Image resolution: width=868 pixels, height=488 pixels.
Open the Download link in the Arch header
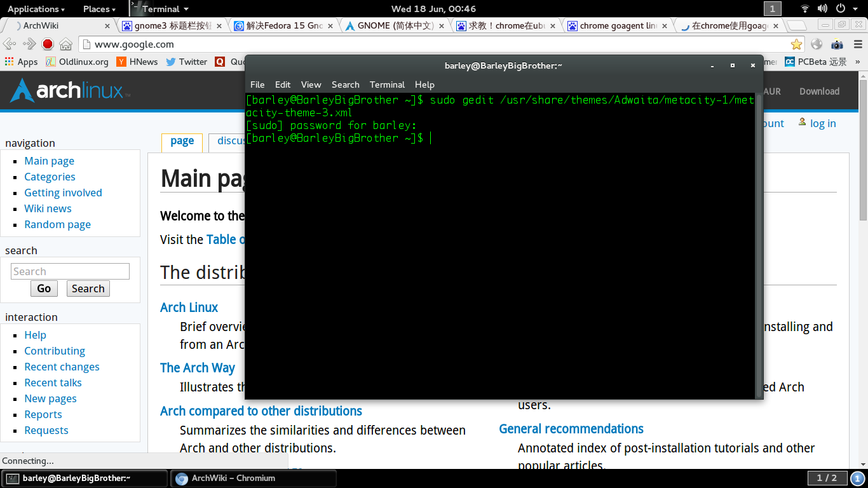pos(819,91)
